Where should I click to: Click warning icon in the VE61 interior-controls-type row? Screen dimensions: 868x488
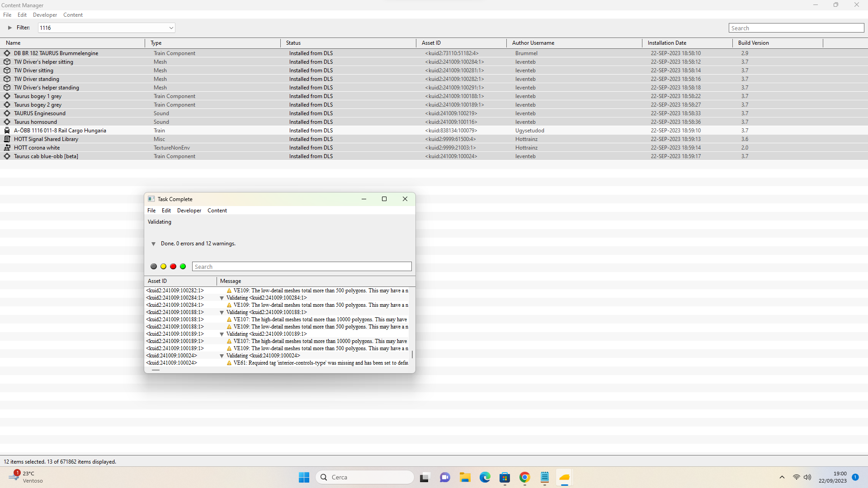coord(229,363)
